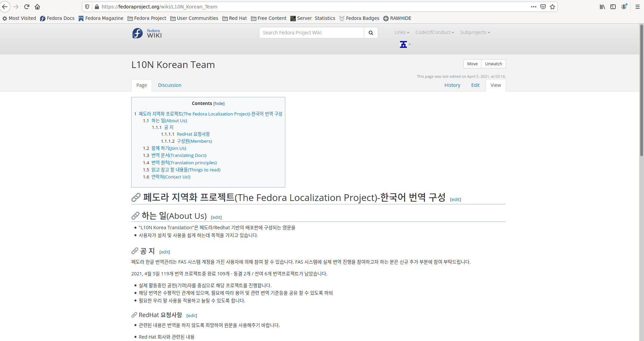Open Fedora Docs bookmark
Image resolution: width=644 pixels, height=341 pixels.
click(x=57, y=18)
